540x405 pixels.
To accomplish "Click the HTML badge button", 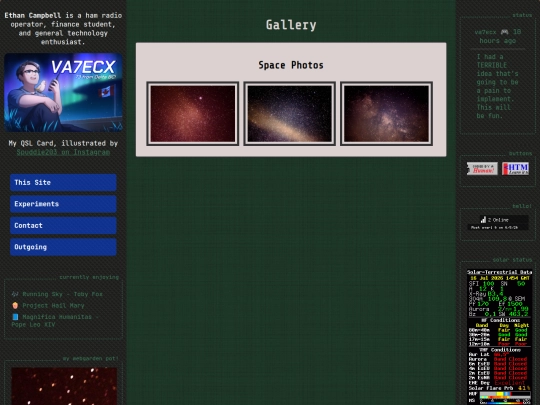I will 515,169.
